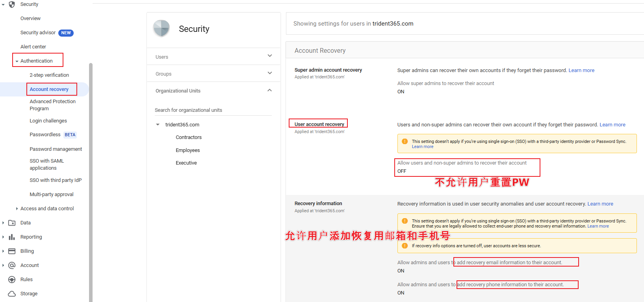Click the Security shield icon in sidebar
This screenshot has width=644, height=302.
[x=12, y=4]
